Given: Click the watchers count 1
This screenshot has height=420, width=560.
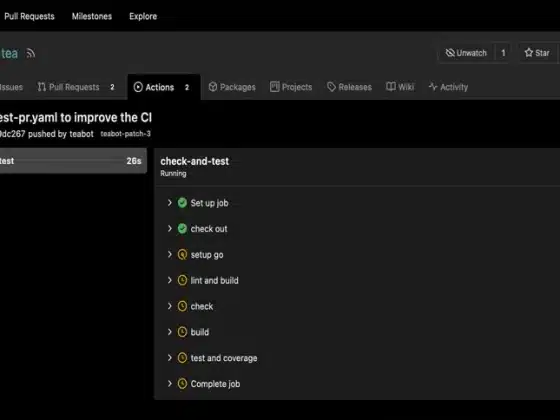Looking at the screenshot, I should [503, 53].
